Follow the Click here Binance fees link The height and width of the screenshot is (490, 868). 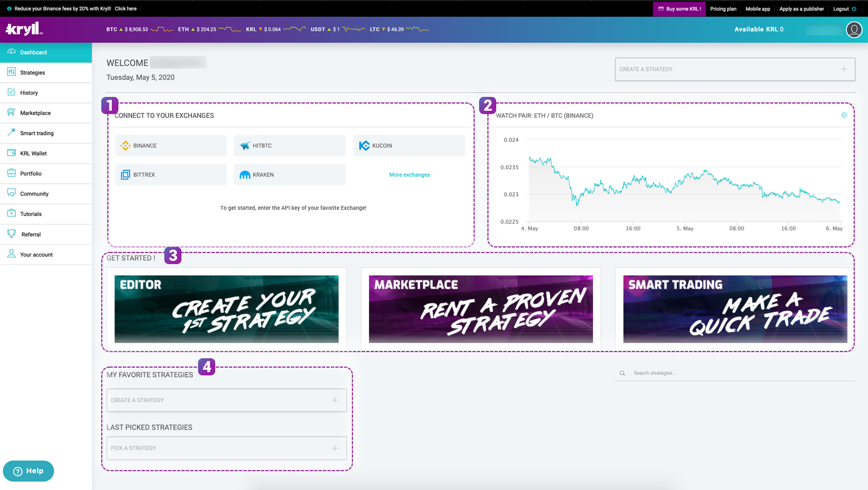[126, 9]
